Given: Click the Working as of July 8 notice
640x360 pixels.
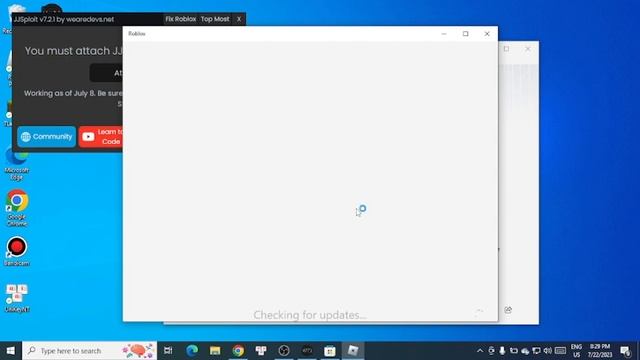Looking at the screenshot, I should click(73, 93).
